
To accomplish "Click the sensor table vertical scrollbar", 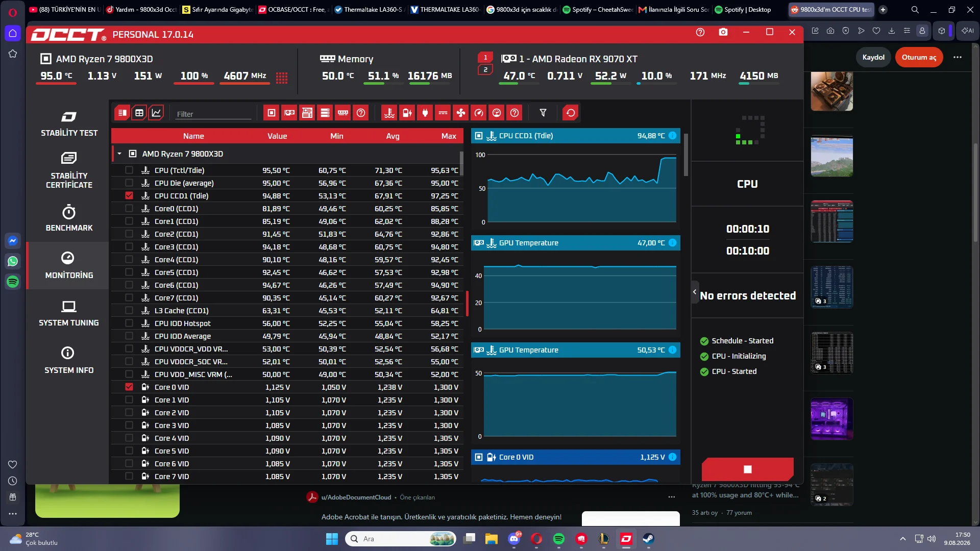I will pyautogui.click(x=461, y=163).
